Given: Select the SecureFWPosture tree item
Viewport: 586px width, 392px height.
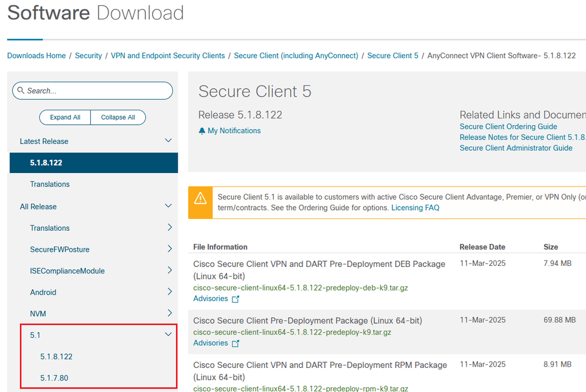Looking at the screenshot, I should point(60,249).
